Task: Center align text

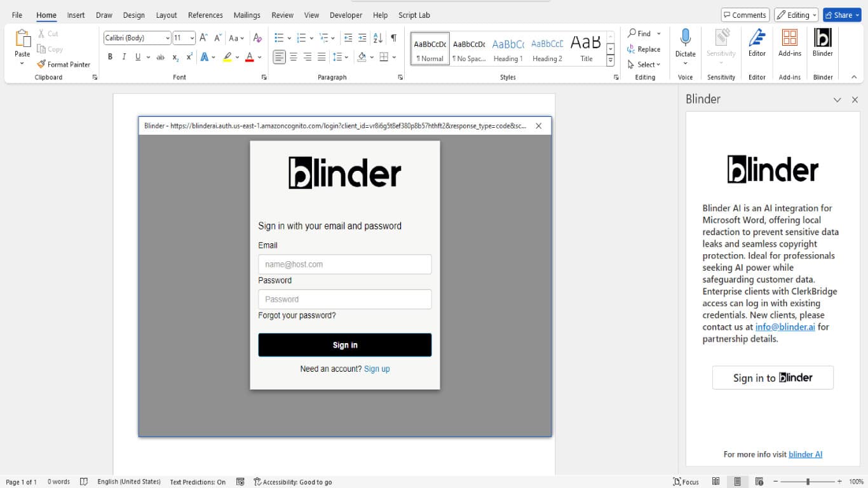Action: (294, 57)
